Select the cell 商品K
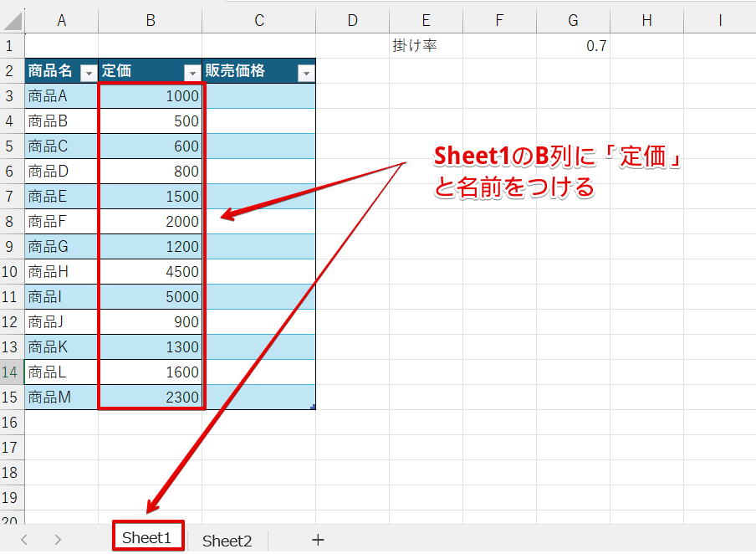756x554 pixels. [x=61, y=347]
